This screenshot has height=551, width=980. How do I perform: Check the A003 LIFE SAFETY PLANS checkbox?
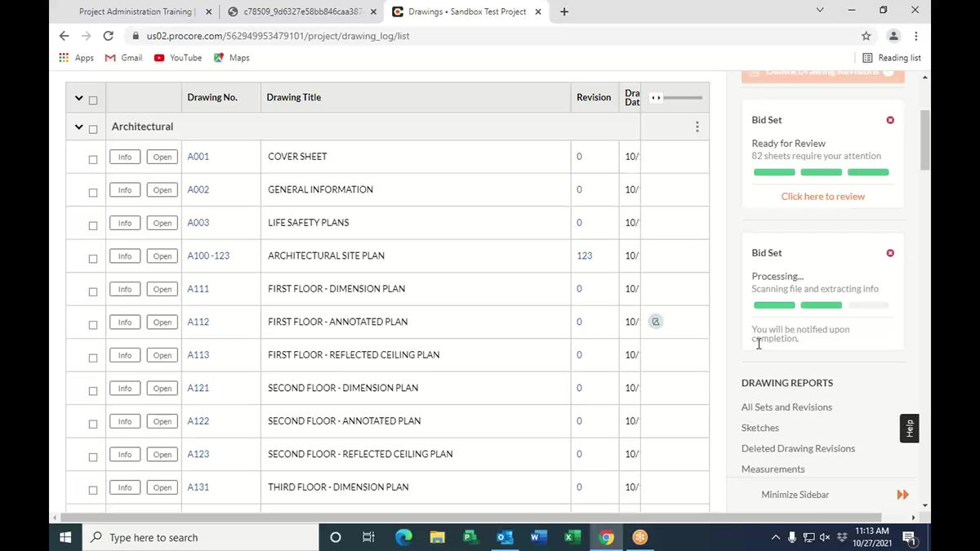coord(92,225)
